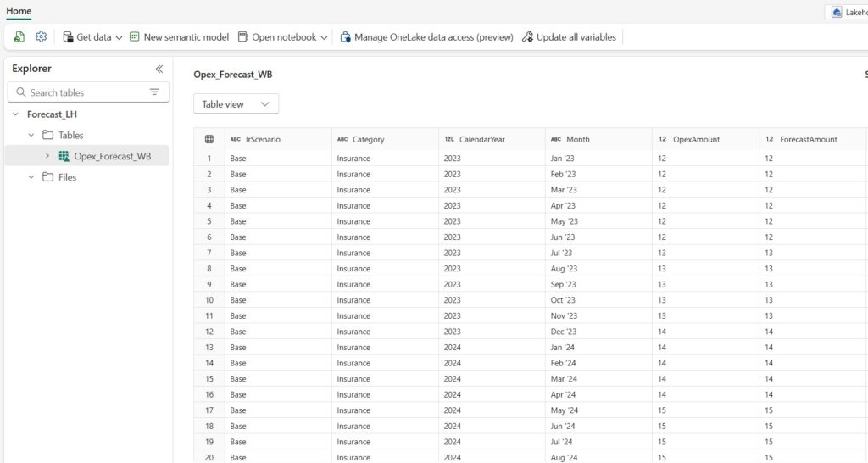
Task: Click in the Search tables field
Action: click(x=85, y=92)
